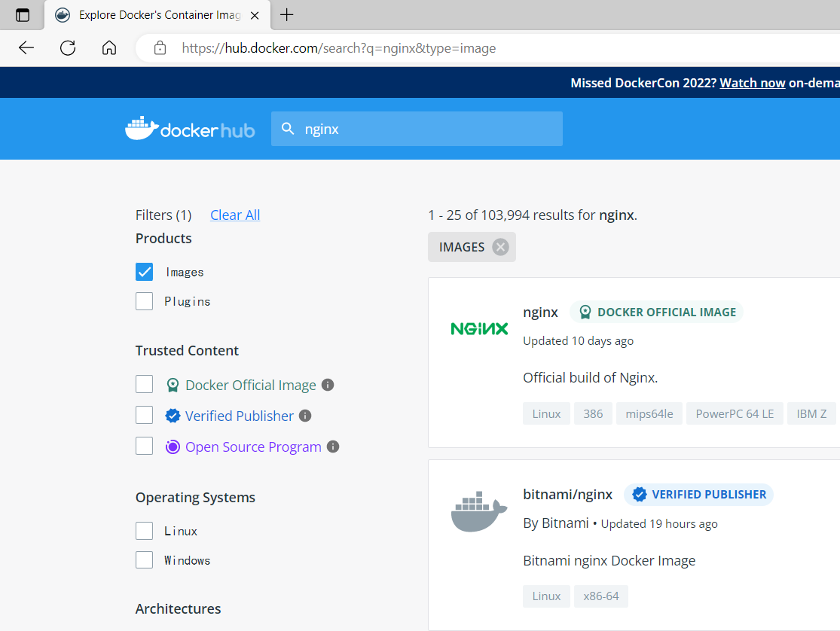Click 'Bitnami nginx Docker Image' description

click(609, 561)
